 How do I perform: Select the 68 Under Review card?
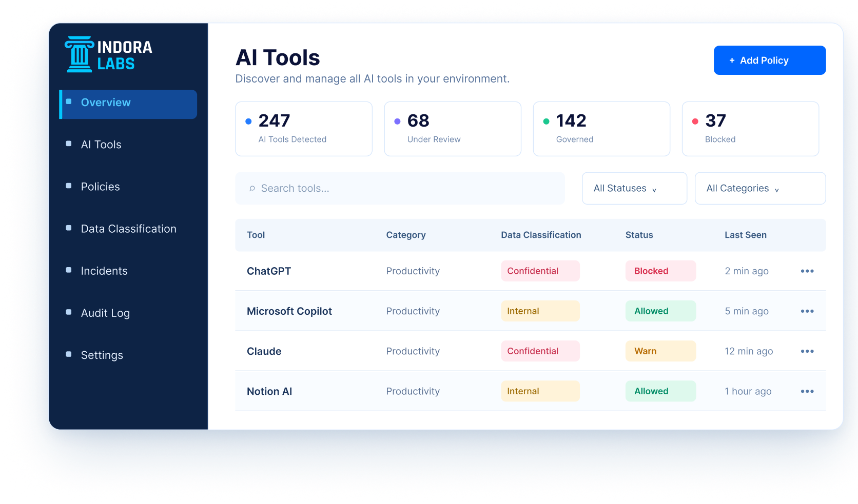click(453, 129)
